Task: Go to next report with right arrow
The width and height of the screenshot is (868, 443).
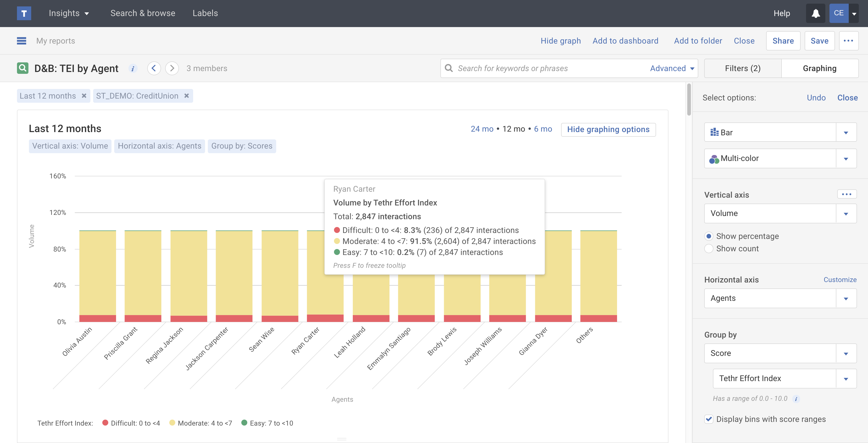Action: pos(172,68)
